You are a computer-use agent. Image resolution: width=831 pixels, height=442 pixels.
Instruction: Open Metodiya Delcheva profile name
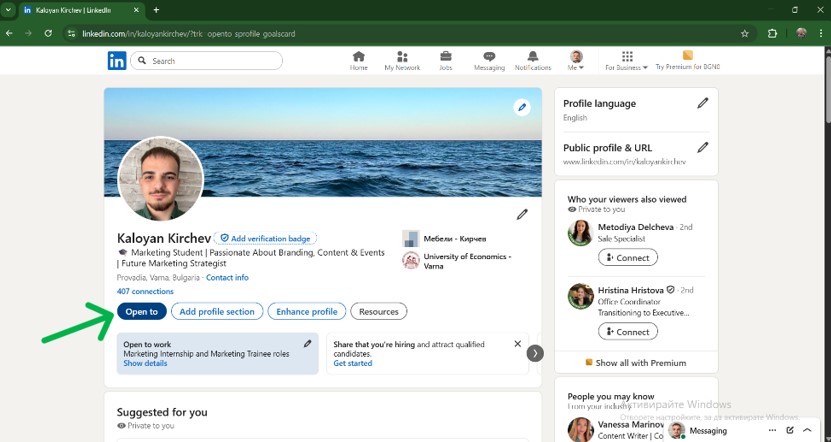click(x=635, y=227)
